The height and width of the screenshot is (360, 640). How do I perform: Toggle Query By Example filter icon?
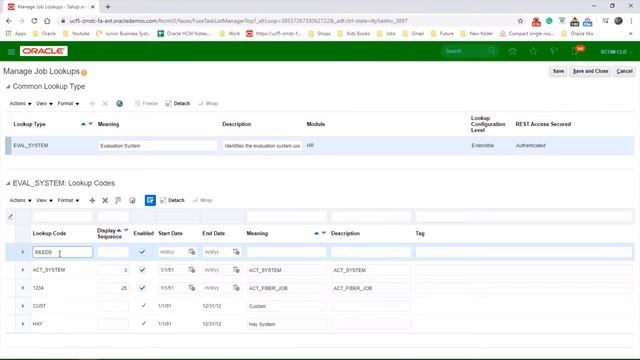click(x=150, y=200)
